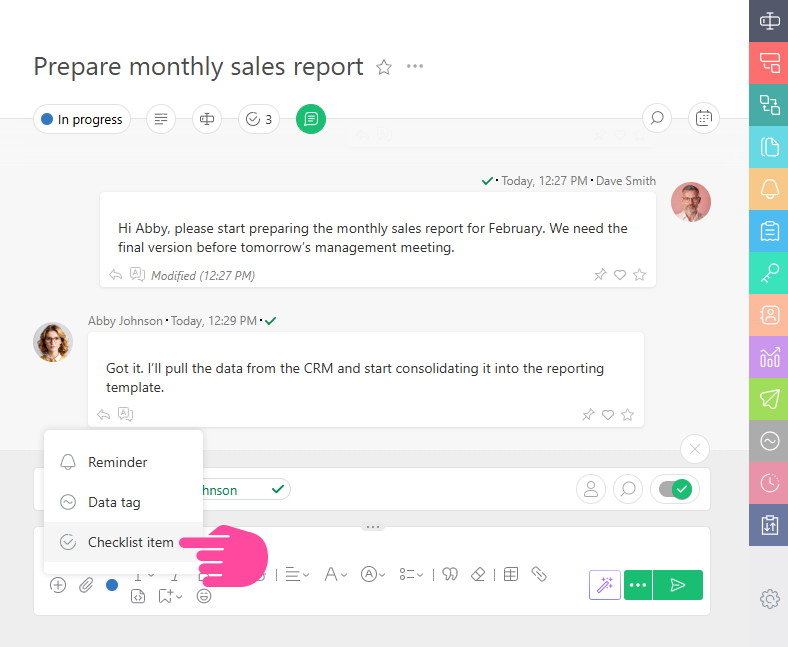Star the Prepare monthly sales report title

pyautogui.click(x=383, y=67)
